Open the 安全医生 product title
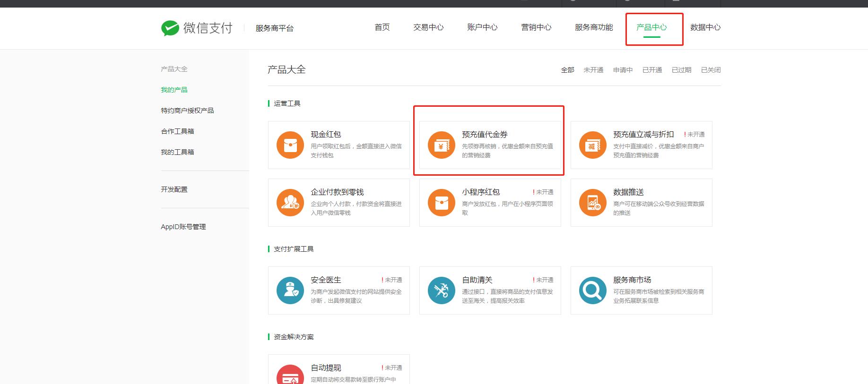 point(326,280)
